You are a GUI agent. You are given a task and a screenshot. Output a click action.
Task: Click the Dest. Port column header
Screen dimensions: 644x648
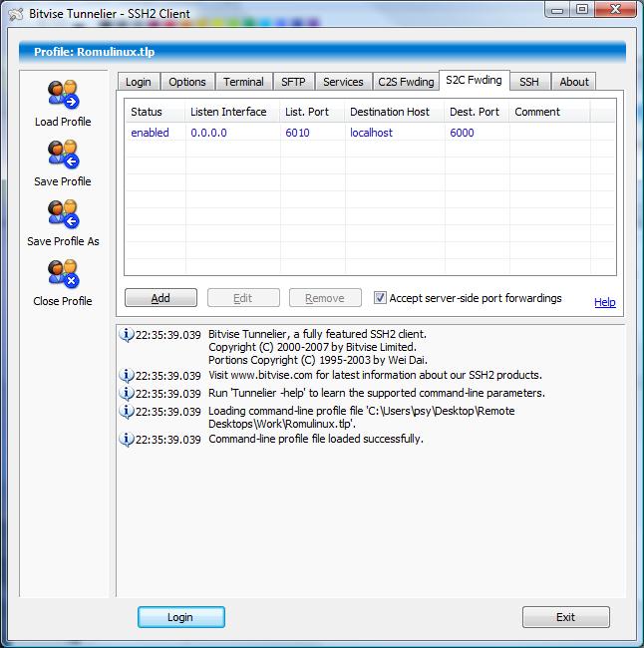point(477,112)
